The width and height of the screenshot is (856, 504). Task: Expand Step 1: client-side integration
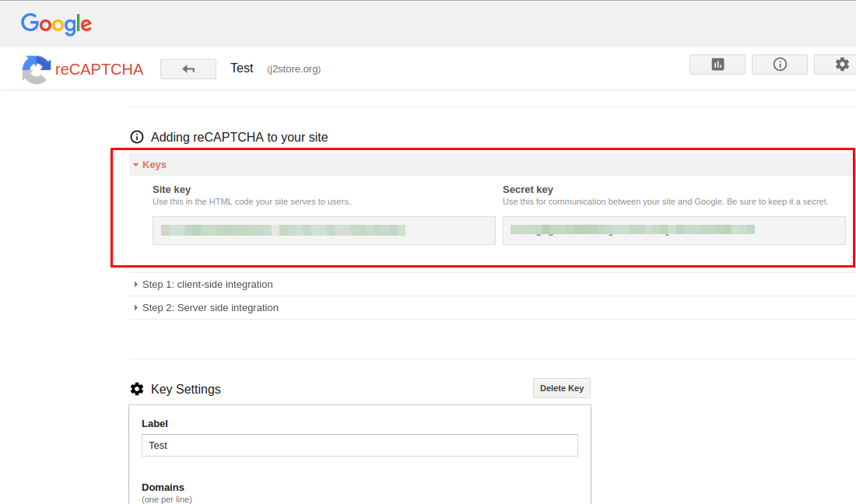[491, 285]
